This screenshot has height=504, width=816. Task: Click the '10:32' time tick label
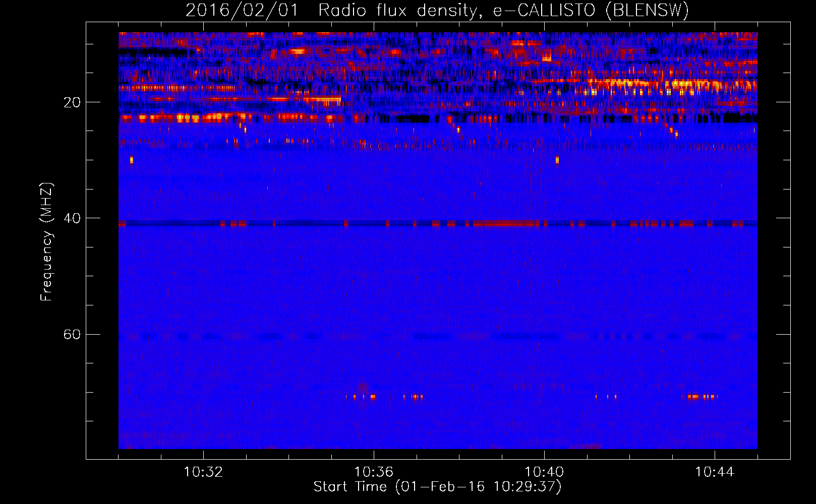tap(203, 472)
